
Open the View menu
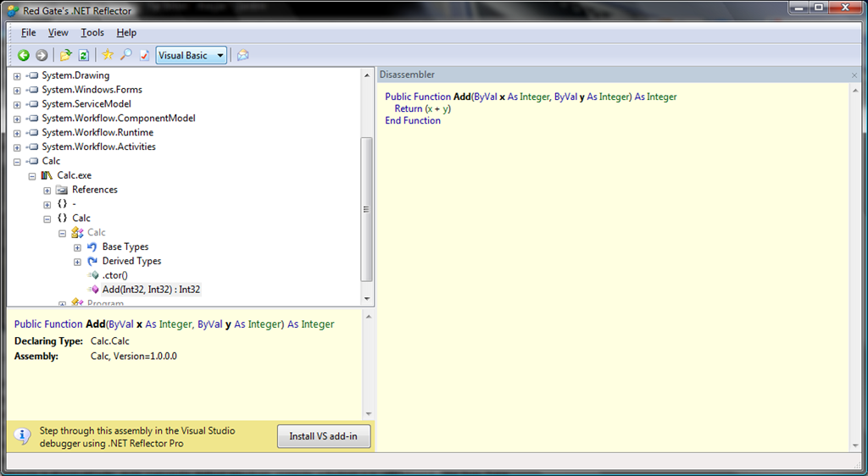tap(58, 33)
